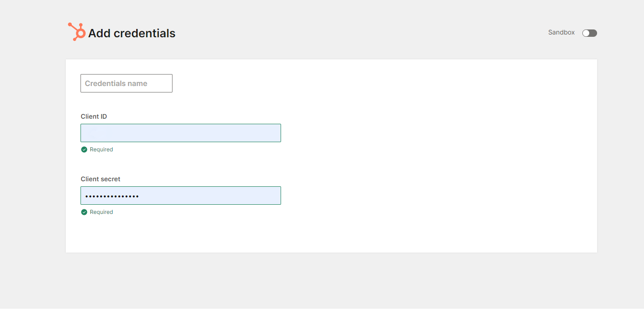This screenshot has height=311, width=644.
Task: Click the HubSpot sprocket logo
Action: (77, 32)
